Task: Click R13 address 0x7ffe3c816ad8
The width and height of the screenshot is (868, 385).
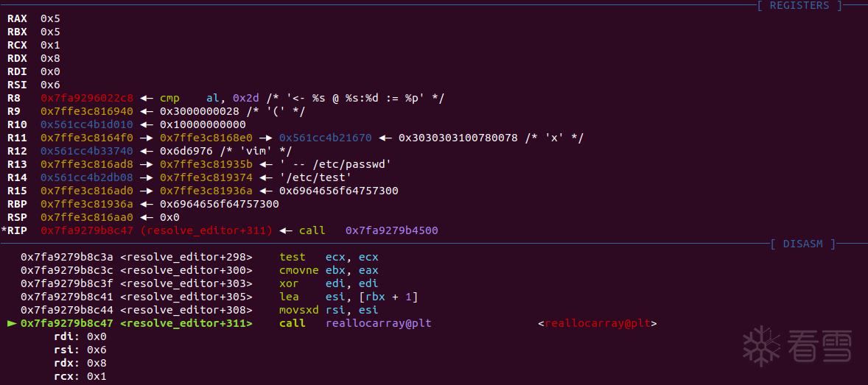Action: (87, 165)
